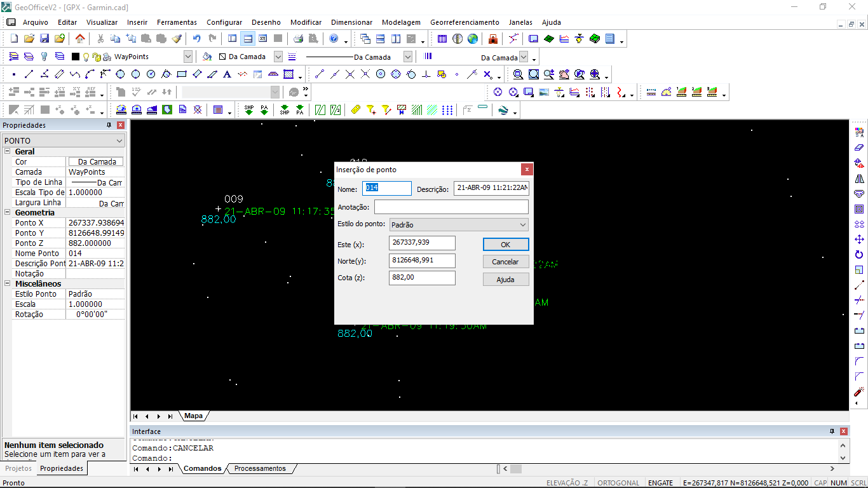
Task: Click the globe icon in top toolbar
Action: (x=473, y=39)
